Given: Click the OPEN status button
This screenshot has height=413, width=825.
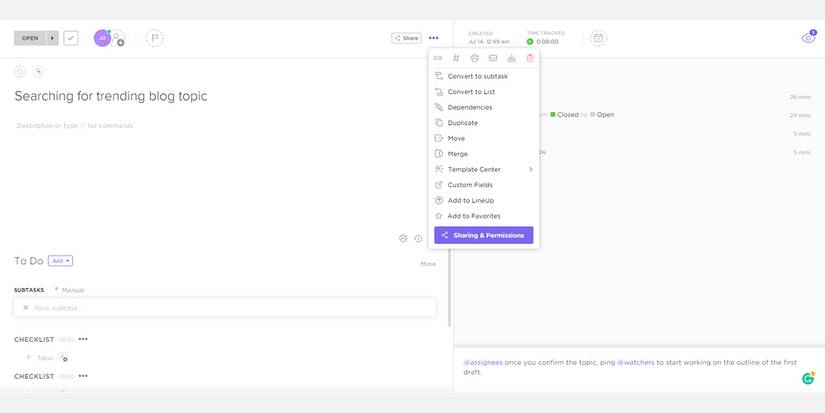Looking at the screenshot, I should [30, 38].
